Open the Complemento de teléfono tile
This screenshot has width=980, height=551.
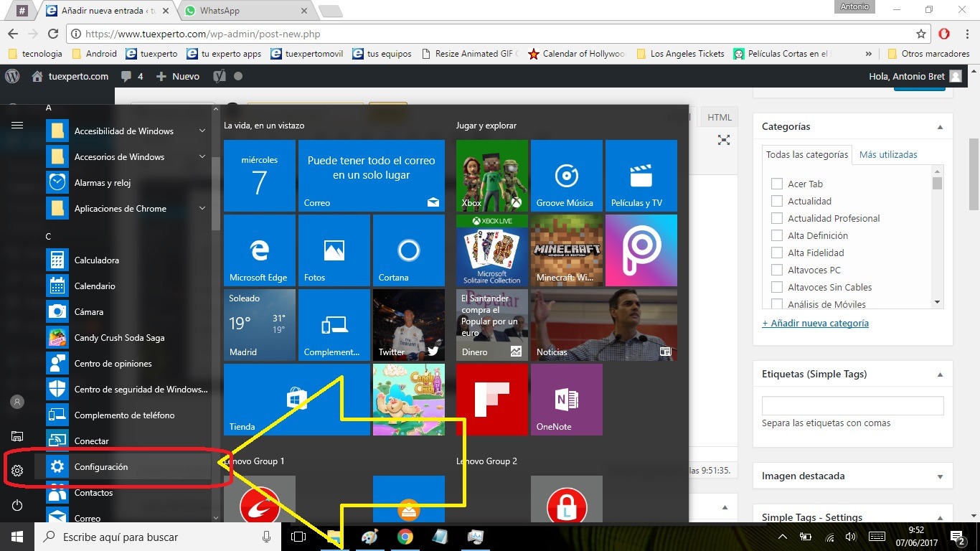[x=334, y=325]
